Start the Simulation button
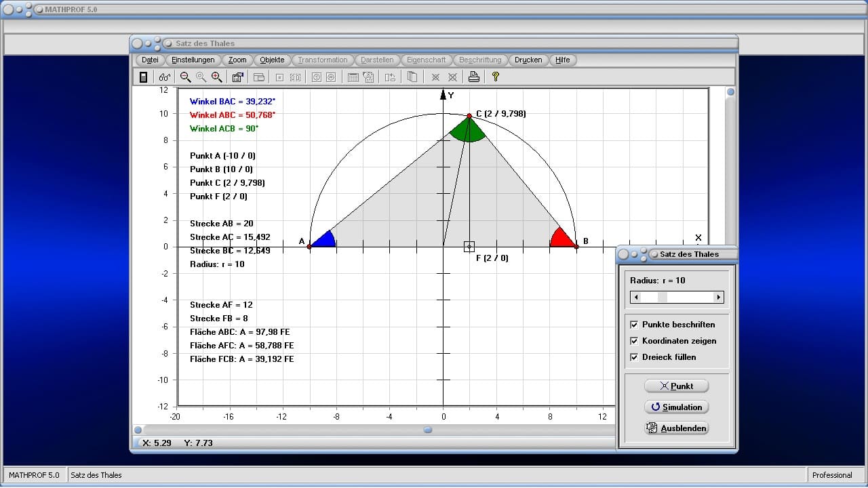The width and height of the screenshot is (868, 488). (x=676, y=407)
